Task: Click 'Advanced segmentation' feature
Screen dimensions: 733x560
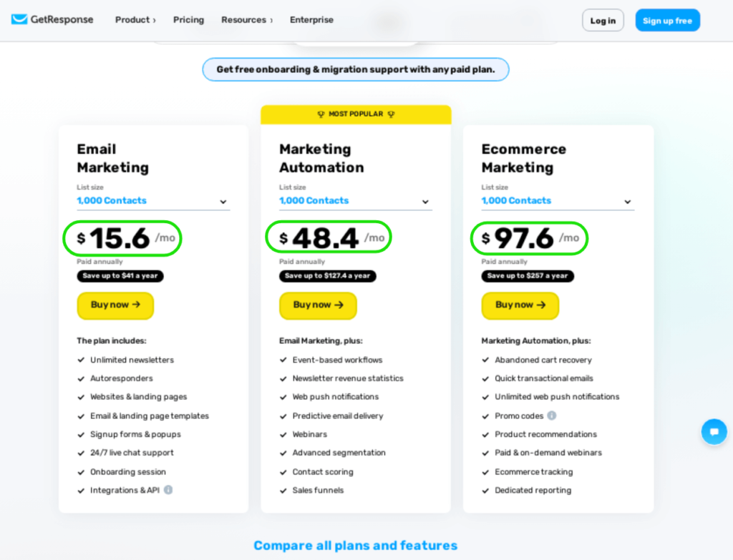Action: [339, 453]
